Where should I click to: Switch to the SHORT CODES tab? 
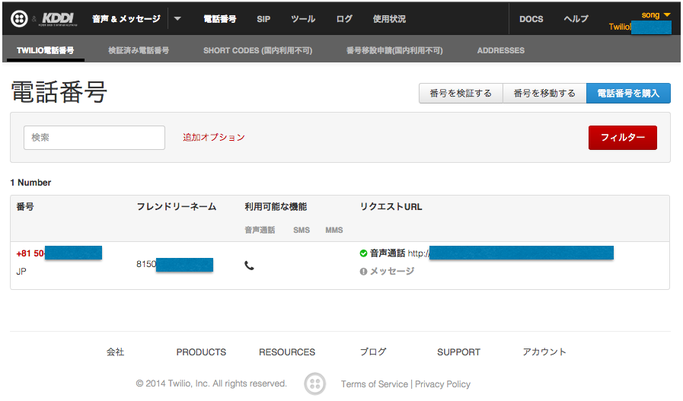coord(258,51)
